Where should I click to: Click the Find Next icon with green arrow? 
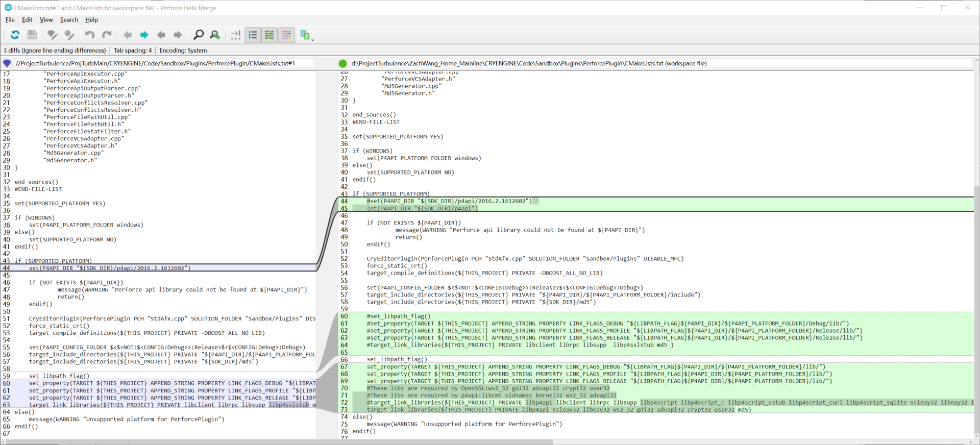(215, 35)
